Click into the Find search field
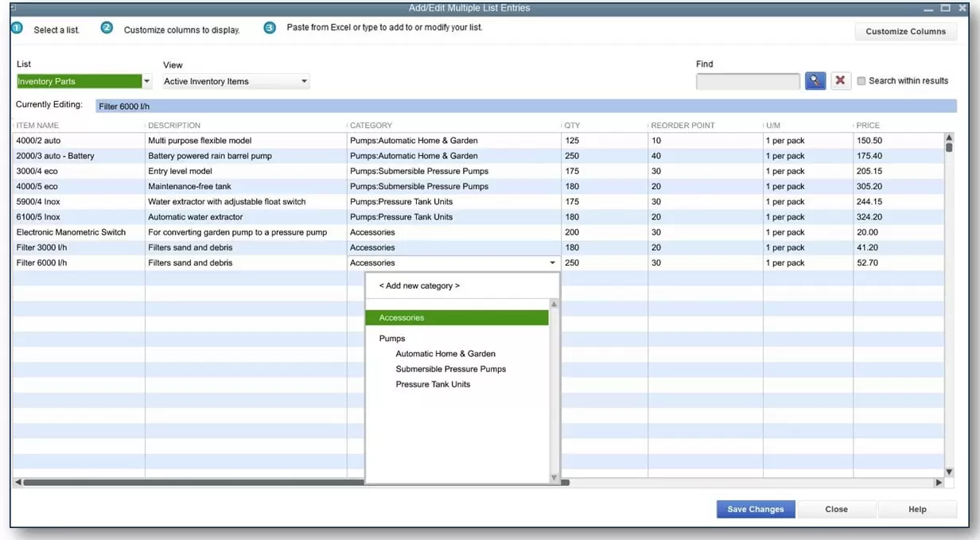 (x=748, y=81)
